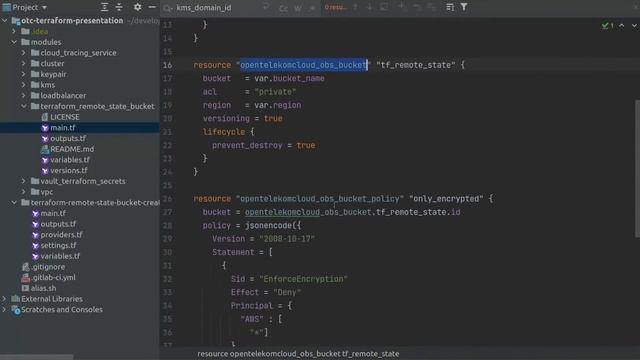640x360 pixels.
Task: Click the breadcrumb 'resource opentelekomcloud_obs_bucket tf_remote_state'
Action: tap(298, 354)
